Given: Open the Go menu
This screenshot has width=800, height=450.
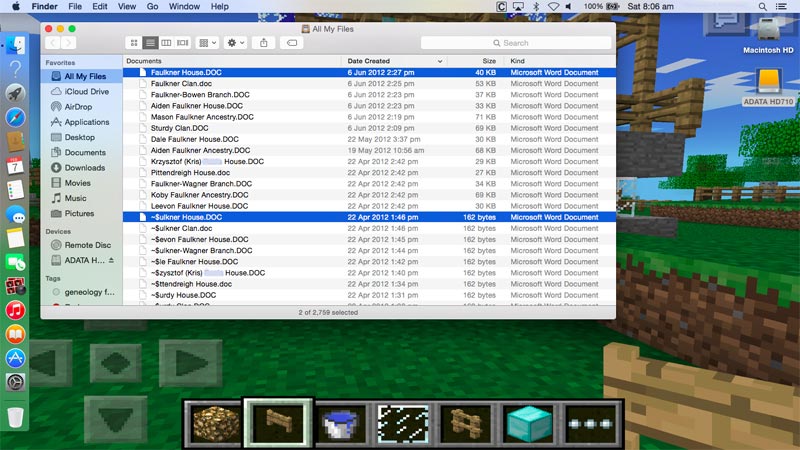Looking at the screenshot, I should tap(152, 7).
